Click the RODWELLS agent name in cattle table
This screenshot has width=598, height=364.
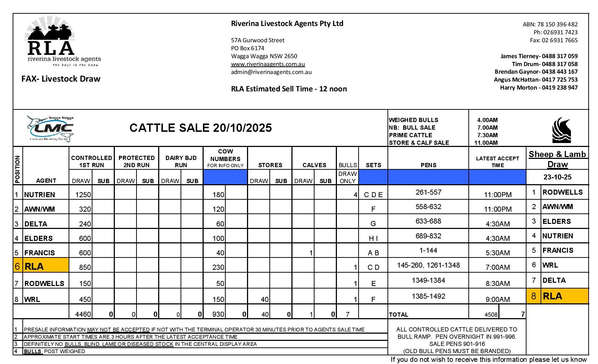[44, 283]
